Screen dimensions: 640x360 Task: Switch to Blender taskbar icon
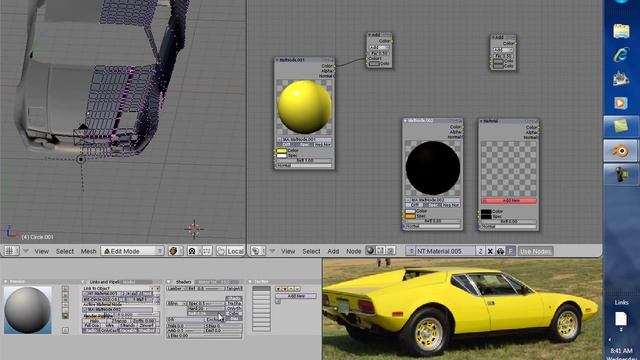pos(621,151)
